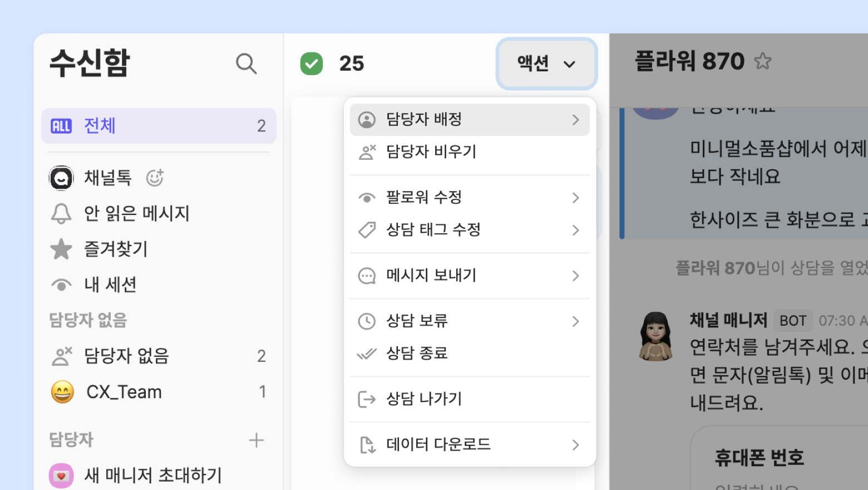
Task: Open 메시지 보내기 menu option
Action: click(431, 276)
